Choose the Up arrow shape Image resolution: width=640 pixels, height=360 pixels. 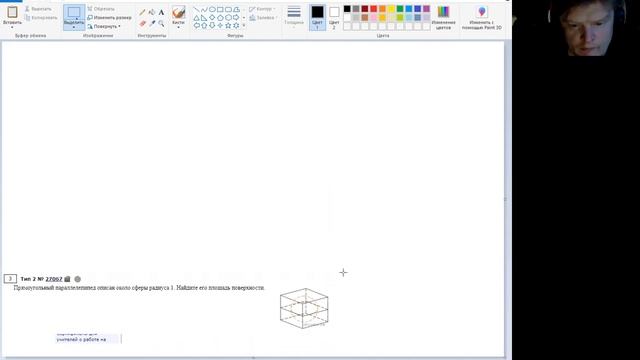(x=204, y=25)
